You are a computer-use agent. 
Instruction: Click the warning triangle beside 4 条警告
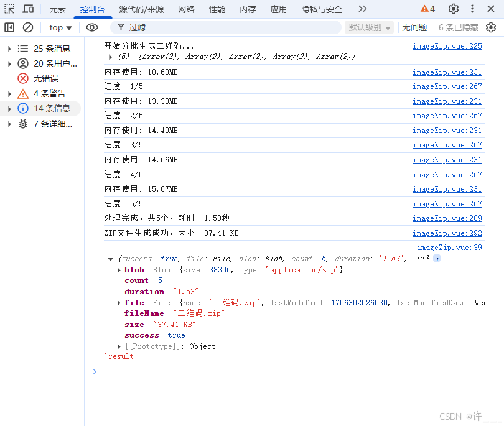tap(23, 93)
